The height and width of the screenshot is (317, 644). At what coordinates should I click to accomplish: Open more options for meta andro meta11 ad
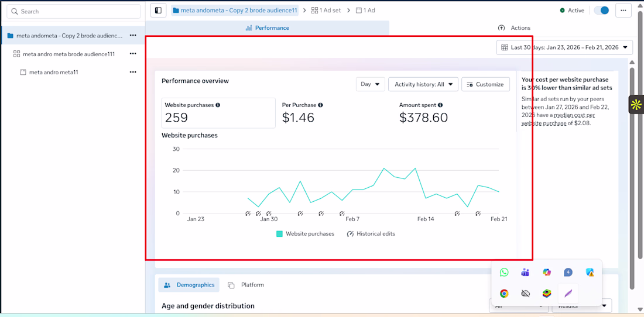point(133,72)
